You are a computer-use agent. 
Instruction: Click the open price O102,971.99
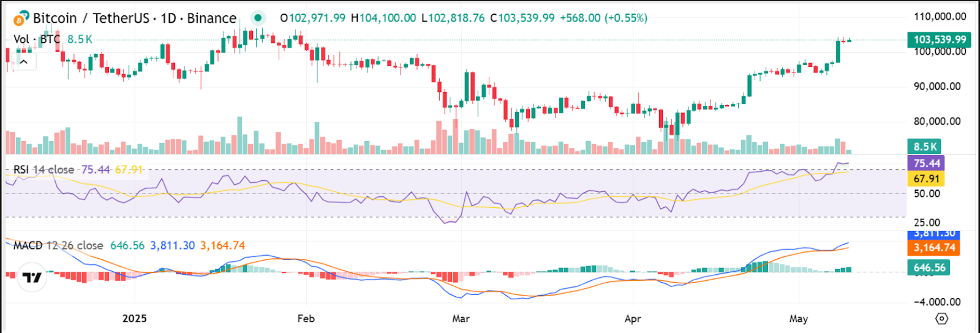(313, 18)
